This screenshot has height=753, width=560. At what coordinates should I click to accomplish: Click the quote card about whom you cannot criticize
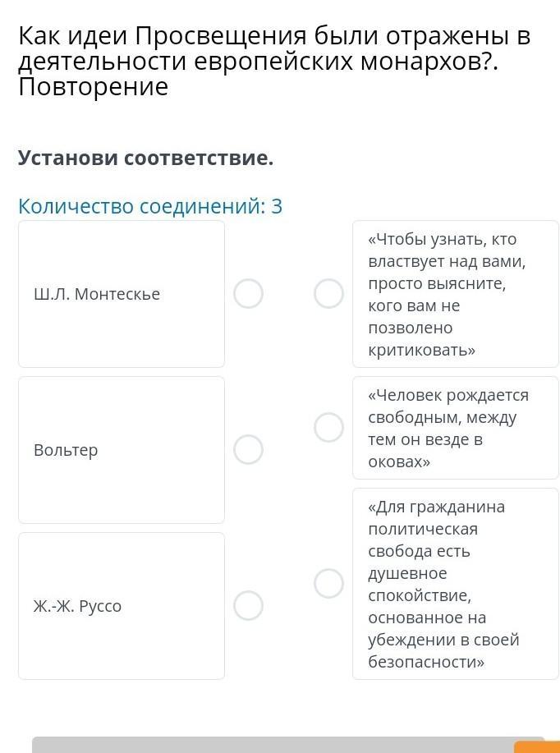[456, 294]
